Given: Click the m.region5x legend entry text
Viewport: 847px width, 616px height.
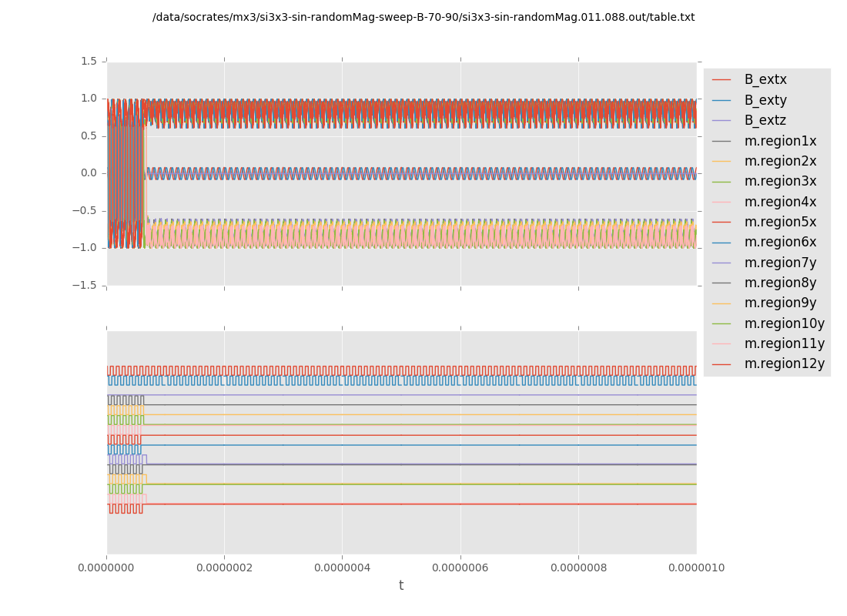Looking at the screenshot, I should (780, 222).
